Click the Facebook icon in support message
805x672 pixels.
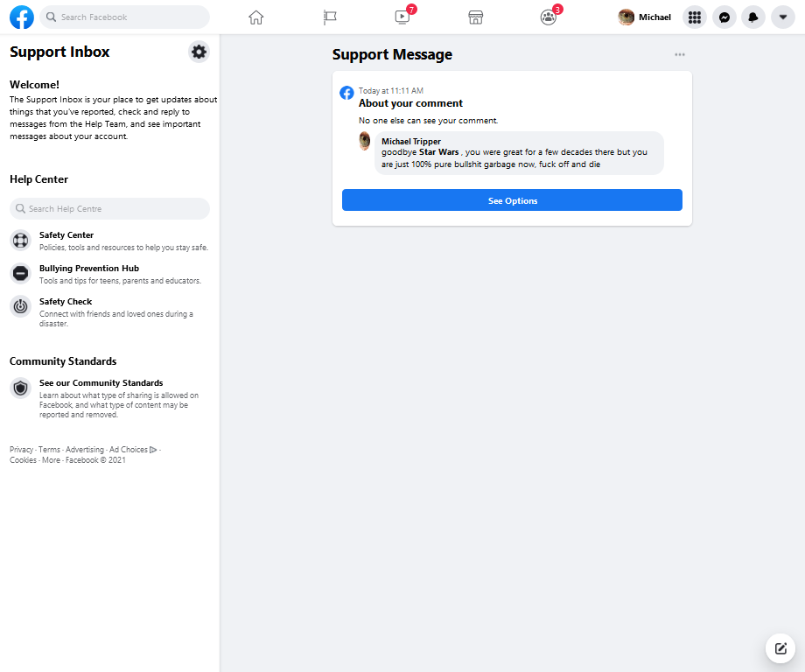pyautogui.click(x=347, y=93)
